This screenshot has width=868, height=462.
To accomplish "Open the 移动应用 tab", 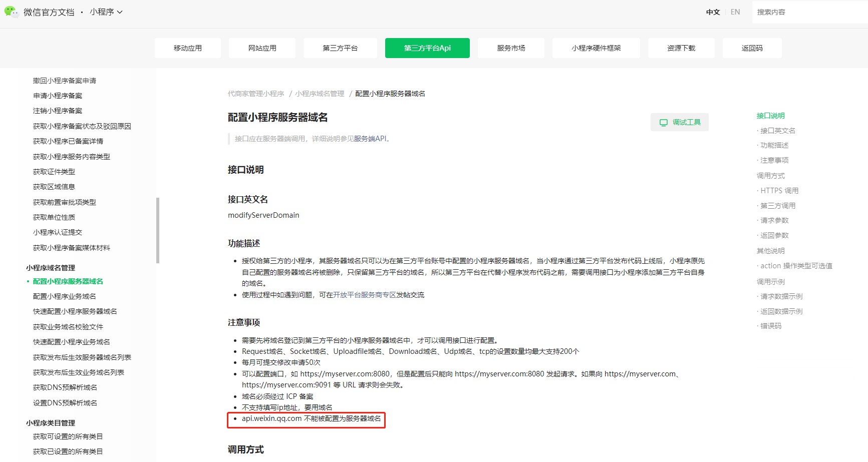I will 188,48.
